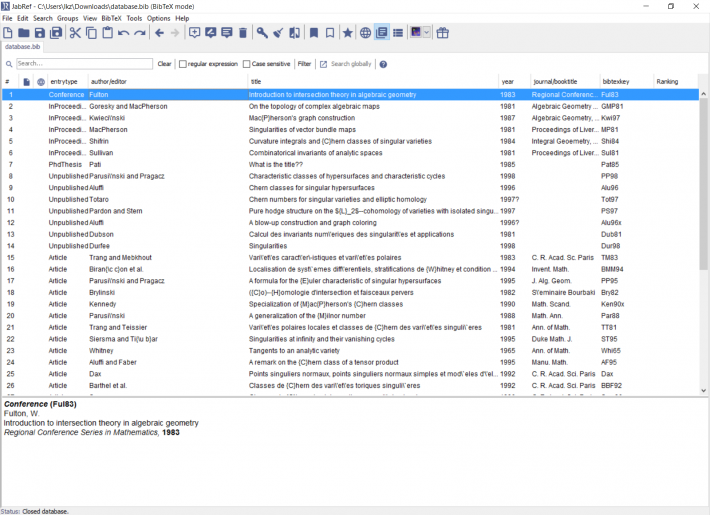Select the database.bib tab
The image size is (710, 515).
pyautogui.click(x=23, y=47)
